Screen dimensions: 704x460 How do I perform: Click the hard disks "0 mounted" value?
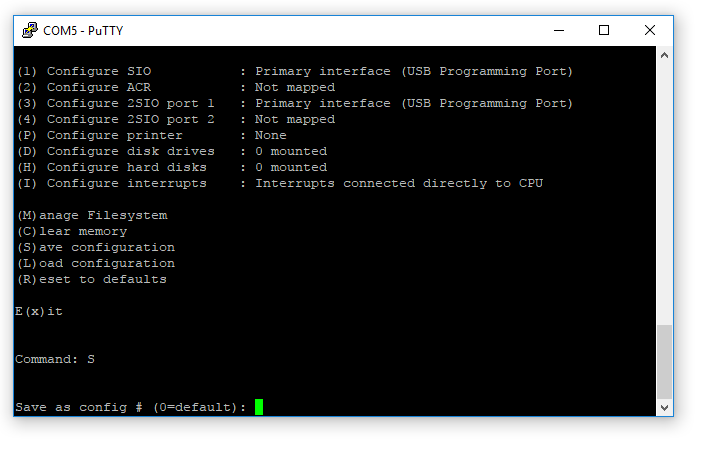click(x=291, y=167)
